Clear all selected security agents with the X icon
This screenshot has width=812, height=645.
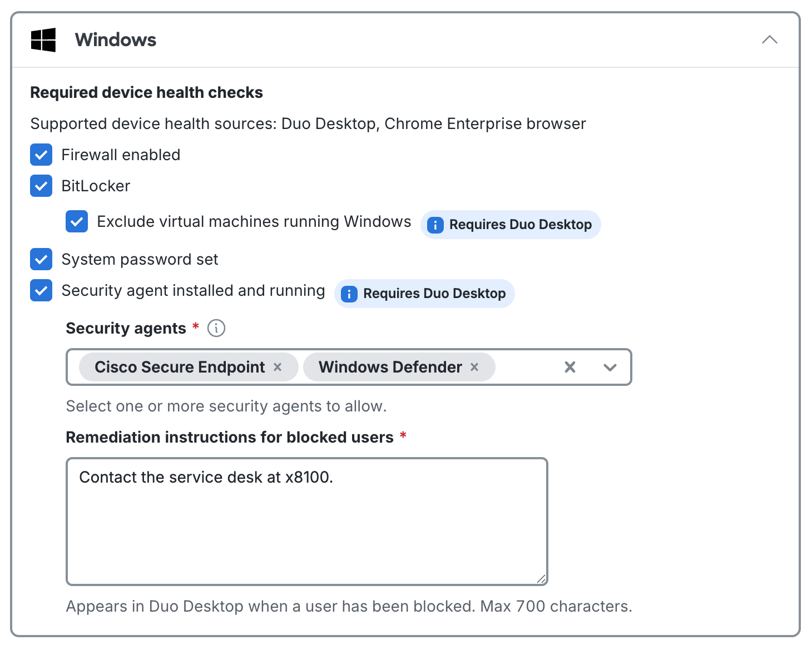570,367
